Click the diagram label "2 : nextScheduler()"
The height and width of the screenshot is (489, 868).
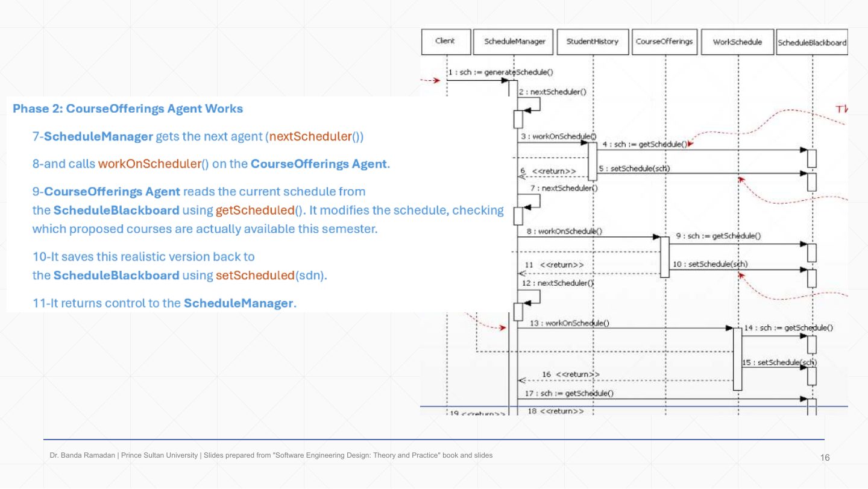(552, 92)
